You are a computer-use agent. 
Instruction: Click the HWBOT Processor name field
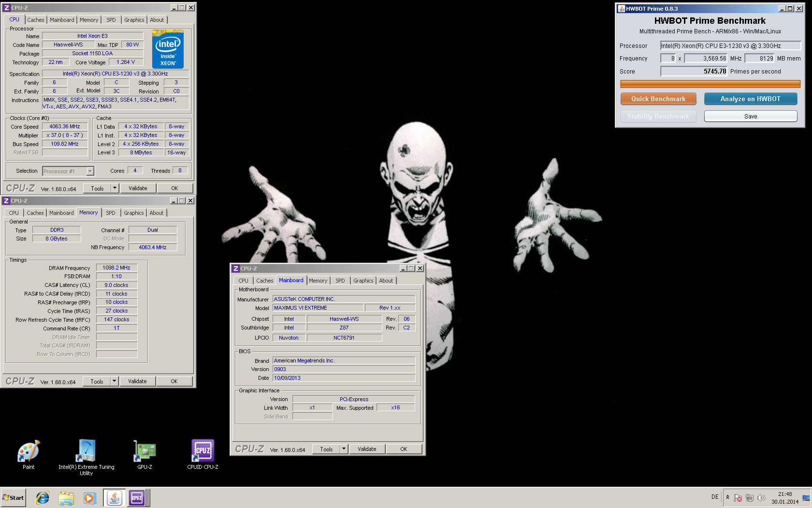731,45
